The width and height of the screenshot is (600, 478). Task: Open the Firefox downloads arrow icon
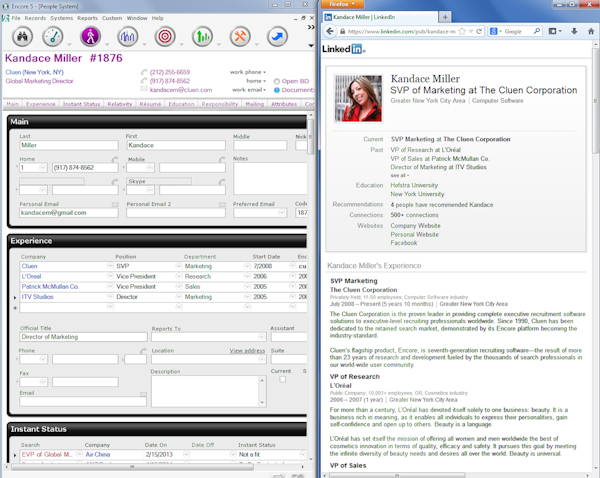[574, 31]
